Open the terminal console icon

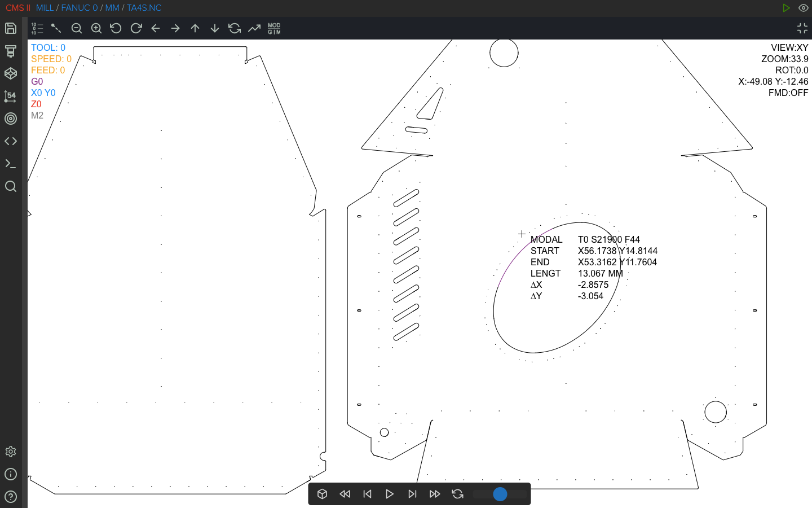[x=11, y=164]
